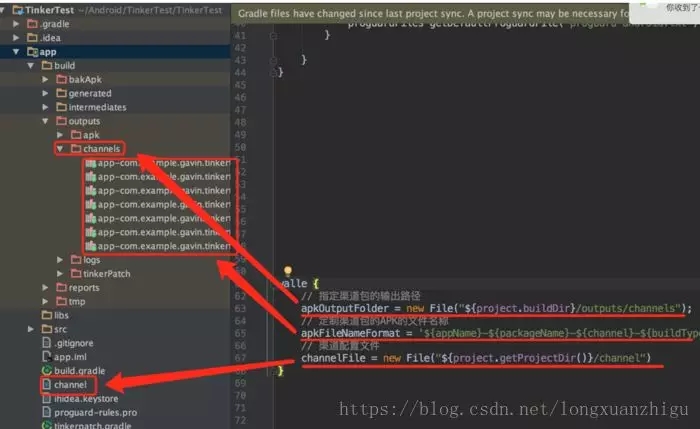Select proguard-rules.pro in project tree
The image size is (700, 429).
[x=95, y=412]
